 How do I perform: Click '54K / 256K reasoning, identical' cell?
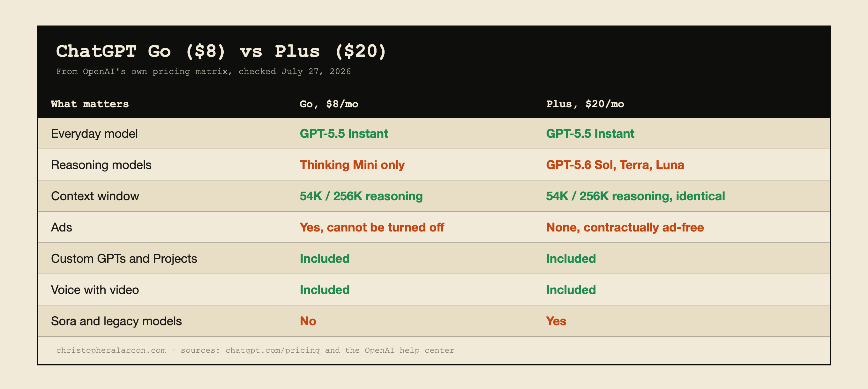pyautogui.click(x=635, y=196)
